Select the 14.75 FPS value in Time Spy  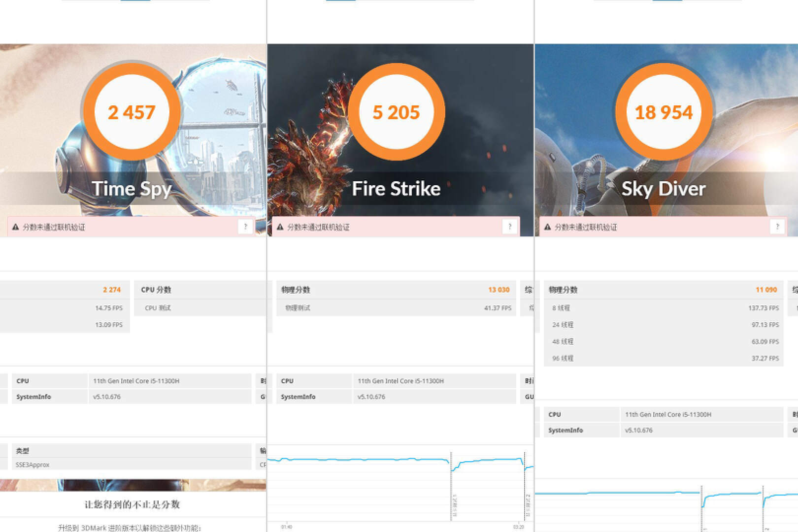click(x=109, y=308)
